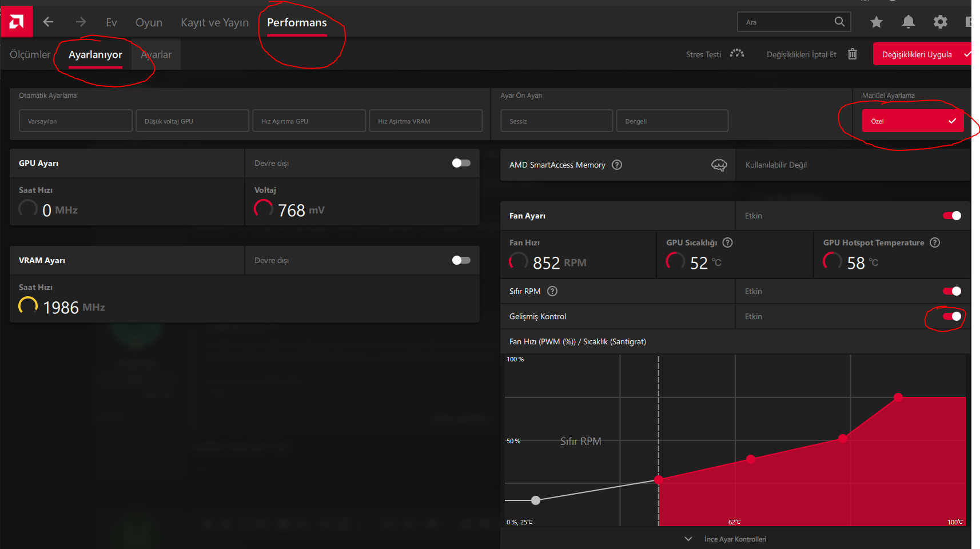This screenshot has width=980, height=549.
Task: Click the SmartAccess Memory brain icon
Action: pyautogui.click(x=719, y=165)
